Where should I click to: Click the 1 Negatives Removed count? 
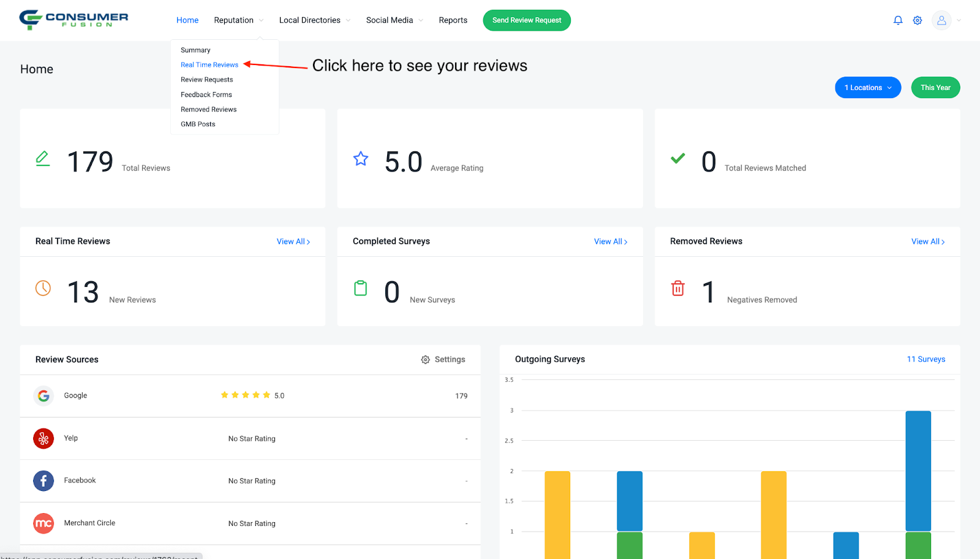coord(709,292)
